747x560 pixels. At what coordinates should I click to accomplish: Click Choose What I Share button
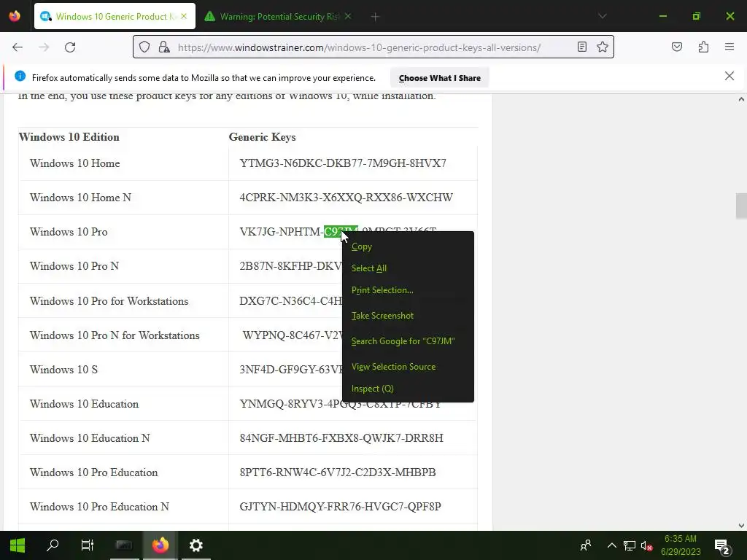(x=439, y=78)
